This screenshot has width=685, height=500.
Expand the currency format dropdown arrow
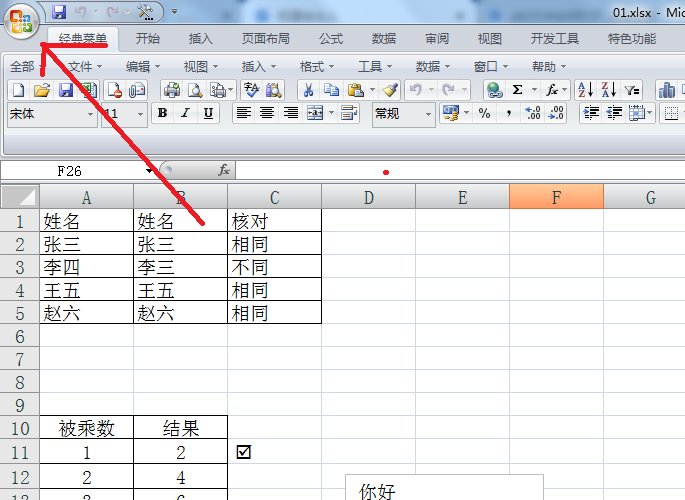[466, 114]
